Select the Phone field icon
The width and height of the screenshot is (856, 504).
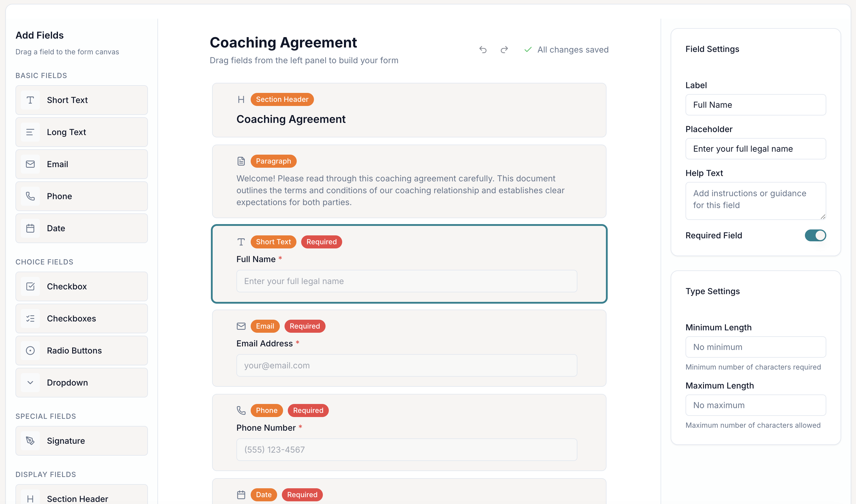coord(30,196)
